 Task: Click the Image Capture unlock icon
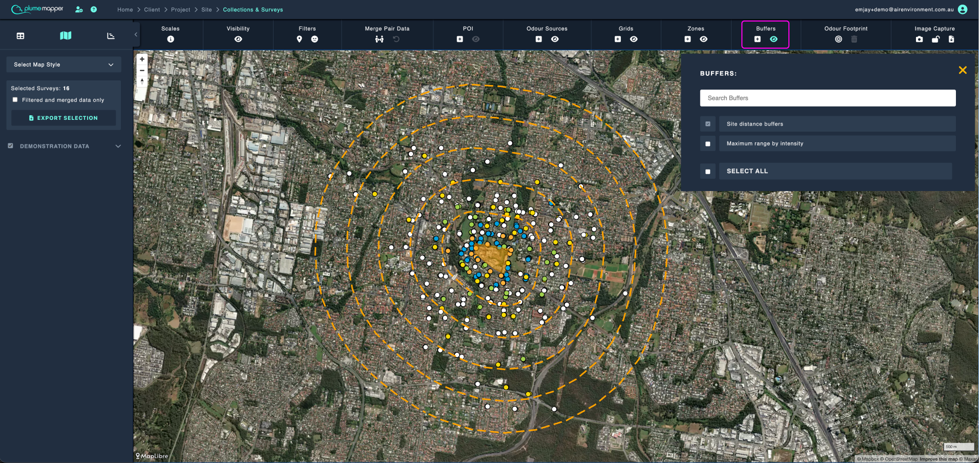pos(935,39)
